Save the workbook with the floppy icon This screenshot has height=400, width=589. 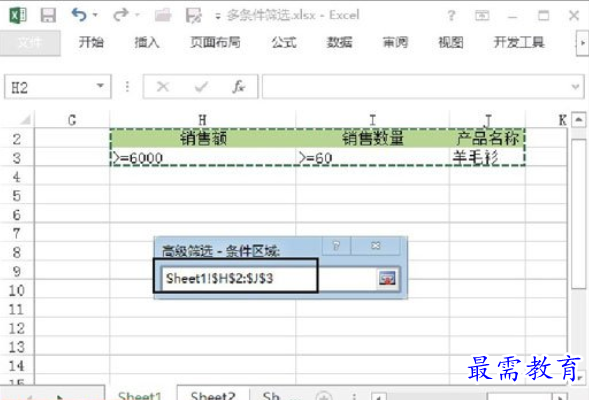(48, 15)
